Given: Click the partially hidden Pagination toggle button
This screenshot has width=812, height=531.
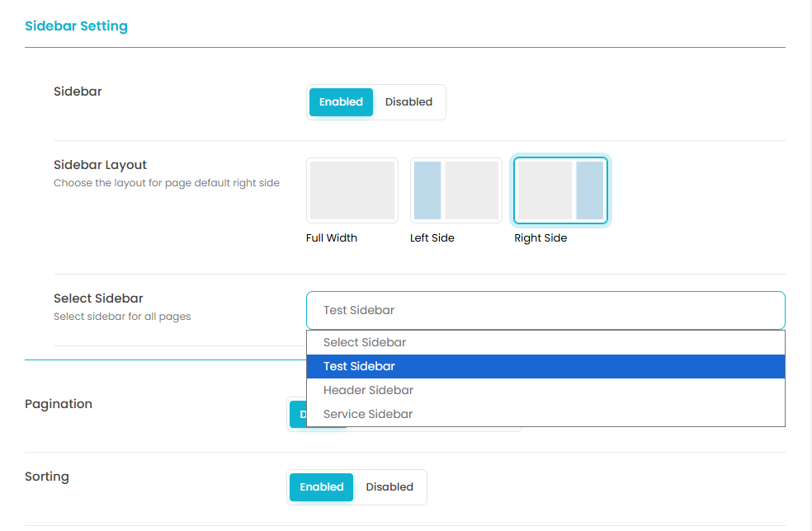Looking at the screenshot, I should [297, 415].
